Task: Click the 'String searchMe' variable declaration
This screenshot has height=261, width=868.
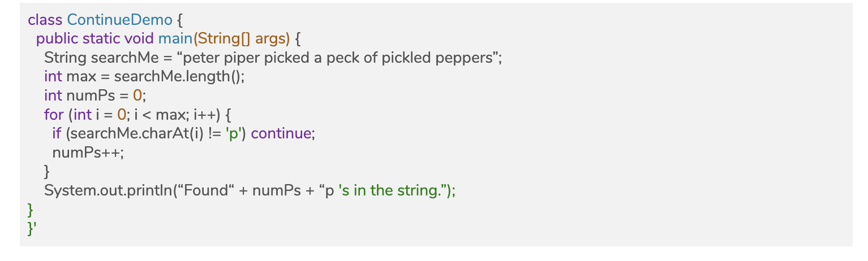Action: 99,58
